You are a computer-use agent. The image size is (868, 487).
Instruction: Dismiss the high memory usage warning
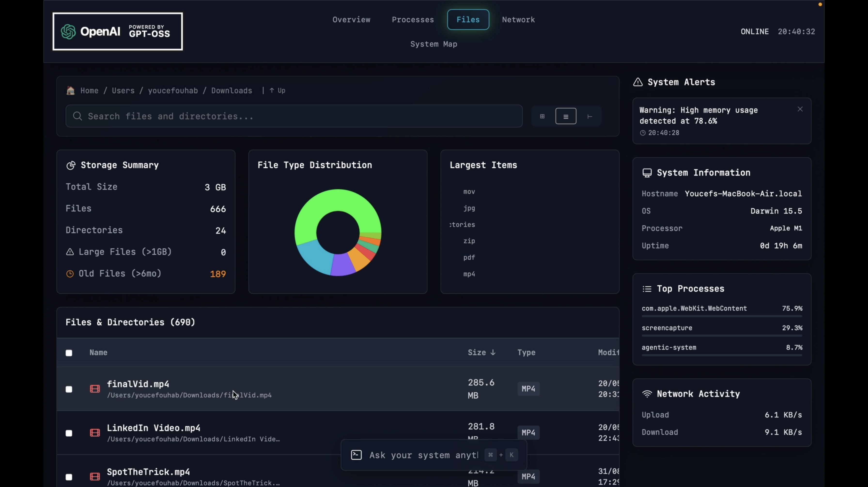tap(800, 109)
